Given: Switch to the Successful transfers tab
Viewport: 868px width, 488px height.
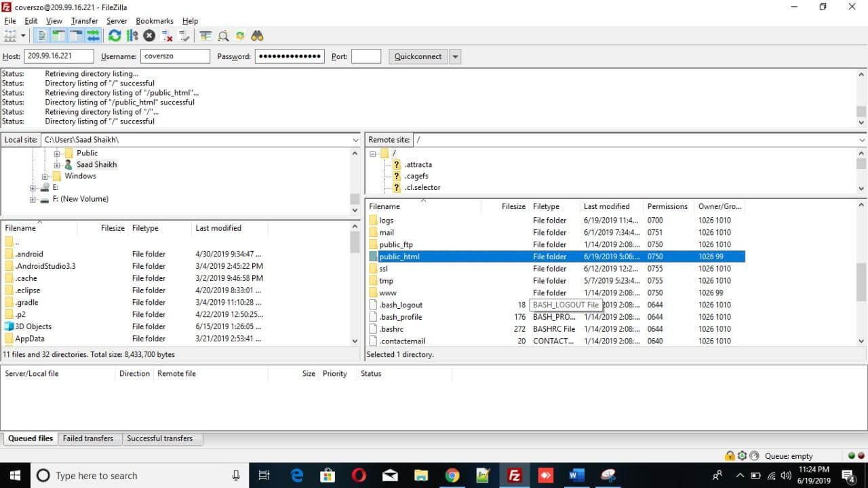Looking at the screenshot, I should pyautogui.click(x=160, y=438).
